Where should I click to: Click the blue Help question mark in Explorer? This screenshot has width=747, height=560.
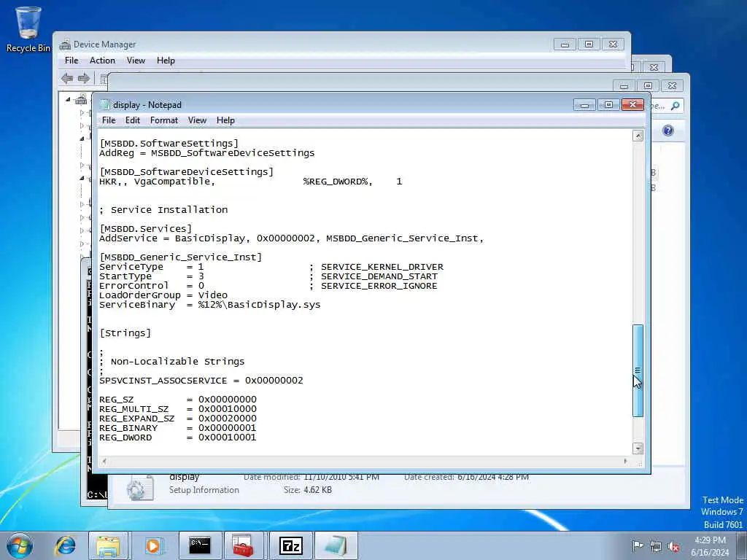click(668, 131)
